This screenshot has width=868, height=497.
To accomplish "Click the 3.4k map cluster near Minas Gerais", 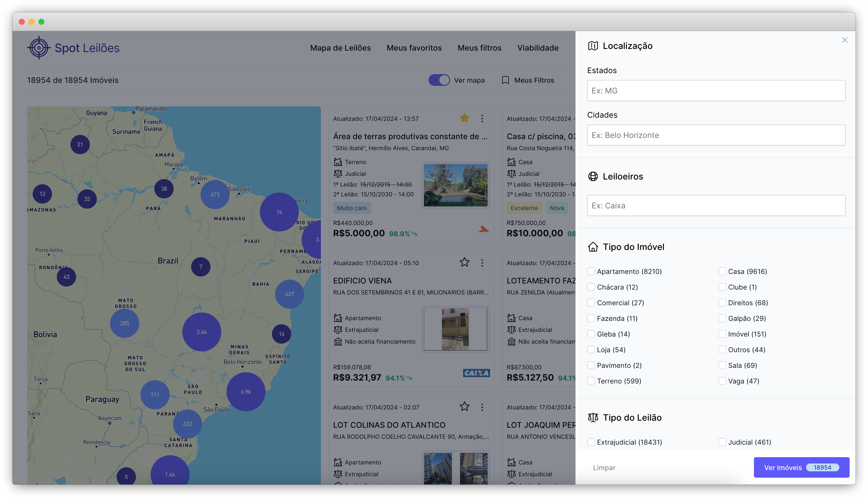I will (x=201, y=332).
